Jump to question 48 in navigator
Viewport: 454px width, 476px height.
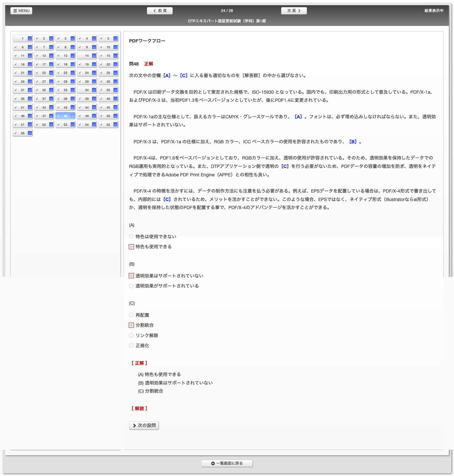coord(64,116)
